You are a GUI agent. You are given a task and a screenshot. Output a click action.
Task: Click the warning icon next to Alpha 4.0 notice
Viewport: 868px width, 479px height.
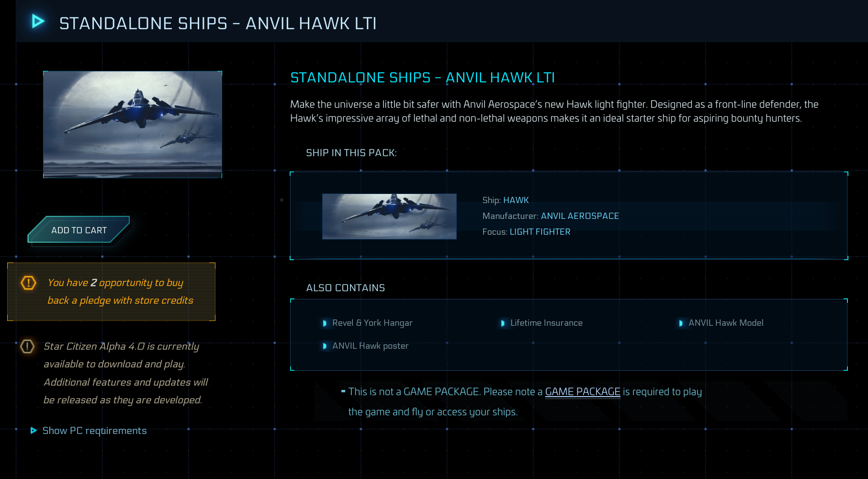(27, 346)
